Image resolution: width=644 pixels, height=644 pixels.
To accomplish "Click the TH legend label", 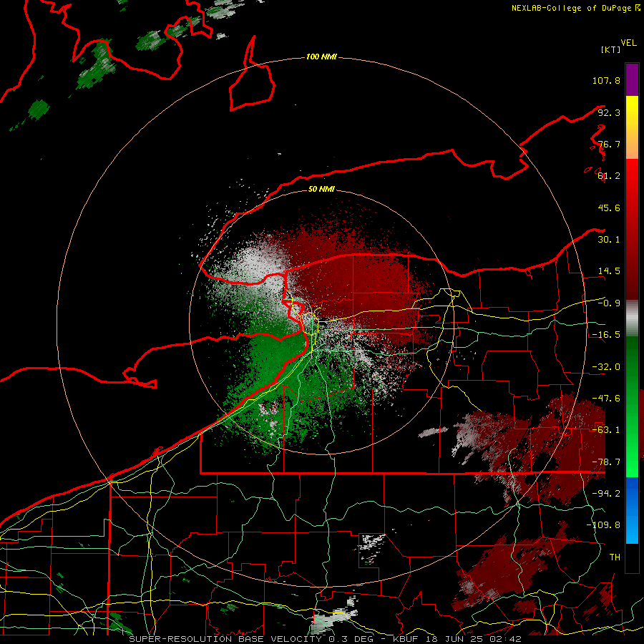I will point(615,557).
